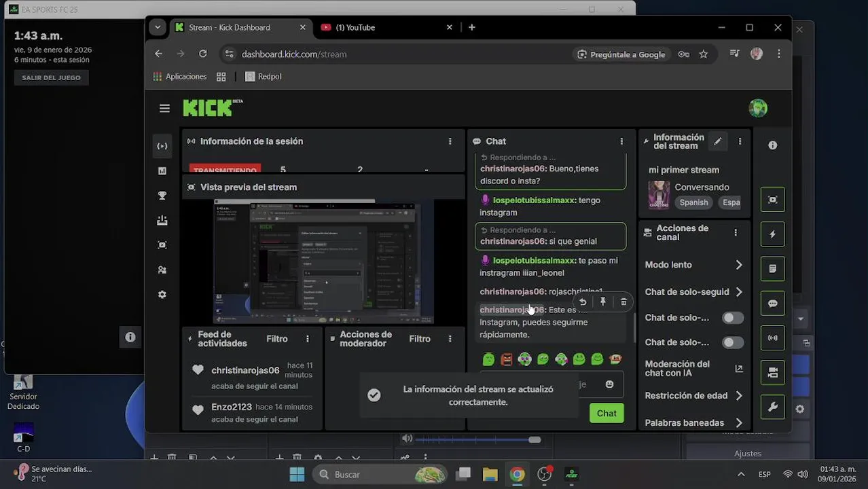Select the stream broadcast icon in left sidebar
The width and height of the screenshot is (868, 489).
[x=162, y=146]
